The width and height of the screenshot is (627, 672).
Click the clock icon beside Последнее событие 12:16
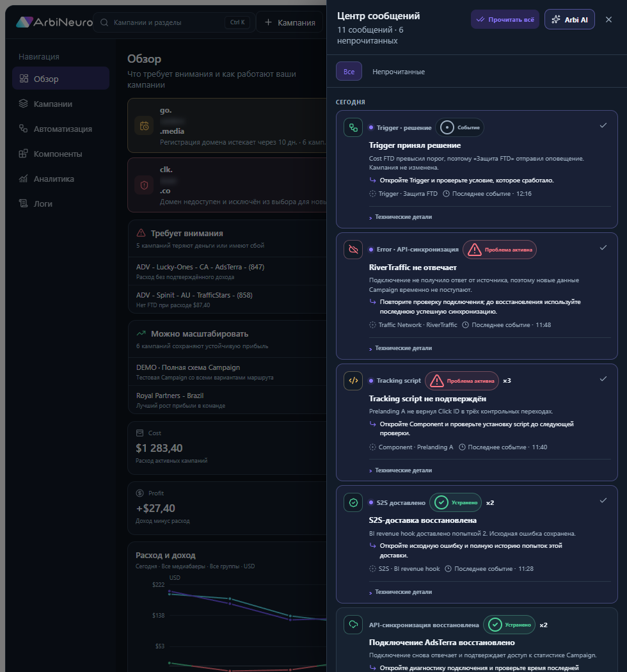click(446, 194)
